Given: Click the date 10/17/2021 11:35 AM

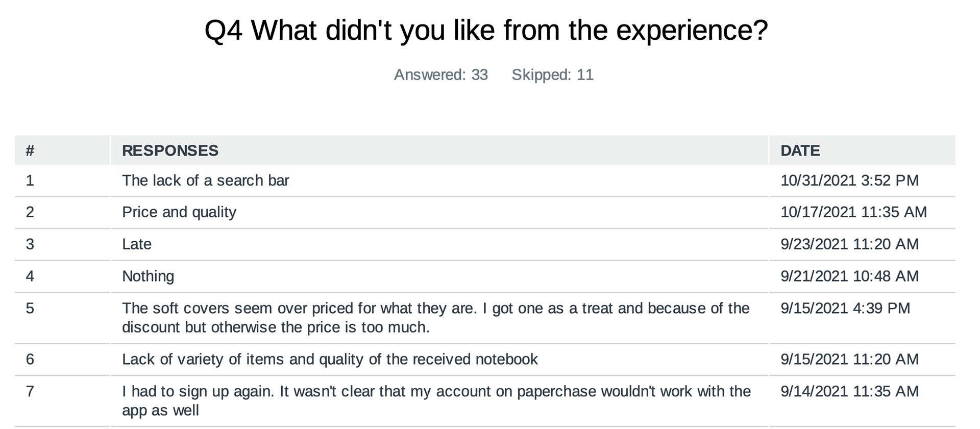Looking at the screenshot, I should pyautogui.click(x=853, y=212).
